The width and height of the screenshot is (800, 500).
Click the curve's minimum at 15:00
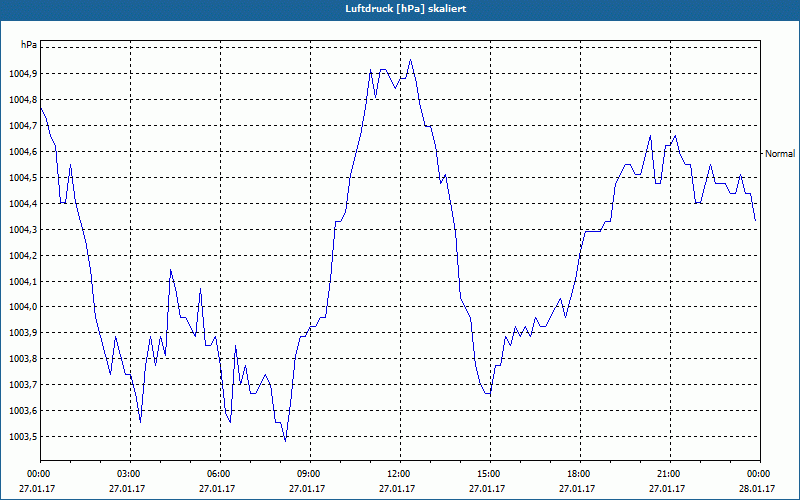coord(489,394)
